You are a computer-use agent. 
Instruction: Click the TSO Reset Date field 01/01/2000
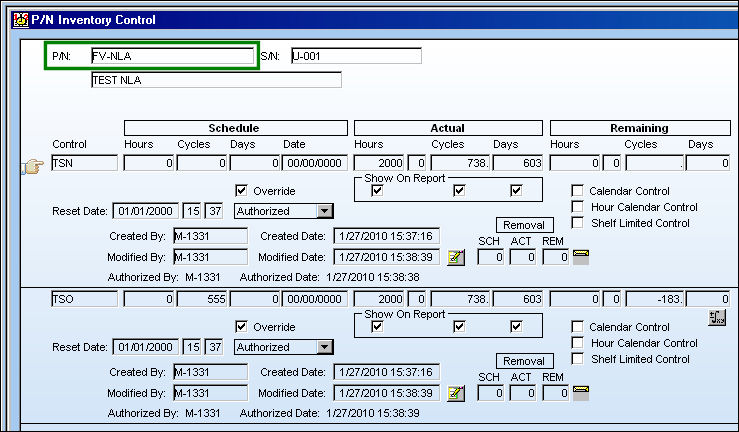pos(146,347)
